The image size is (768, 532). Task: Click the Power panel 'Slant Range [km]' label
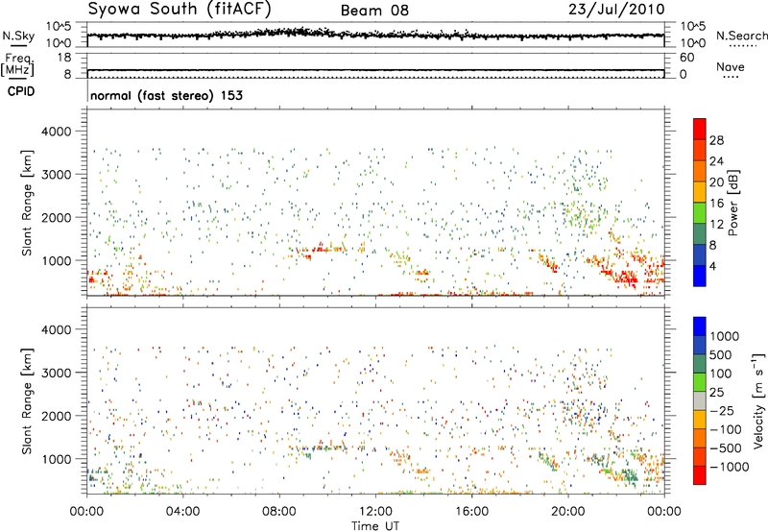tap(27, 203)
